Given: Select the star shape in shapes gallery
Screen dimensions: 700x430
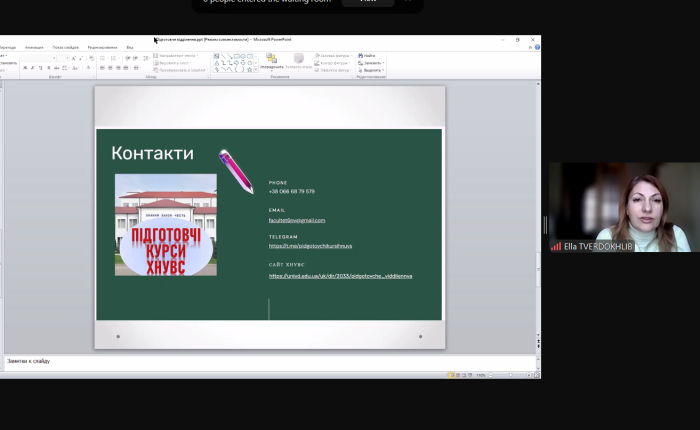Looking at the screenshot, I should coord(248,70).
